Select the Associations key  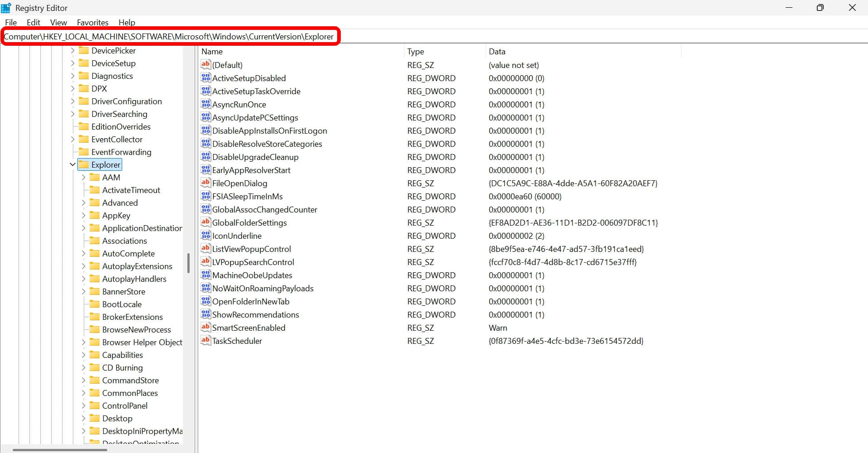[124, 241]
